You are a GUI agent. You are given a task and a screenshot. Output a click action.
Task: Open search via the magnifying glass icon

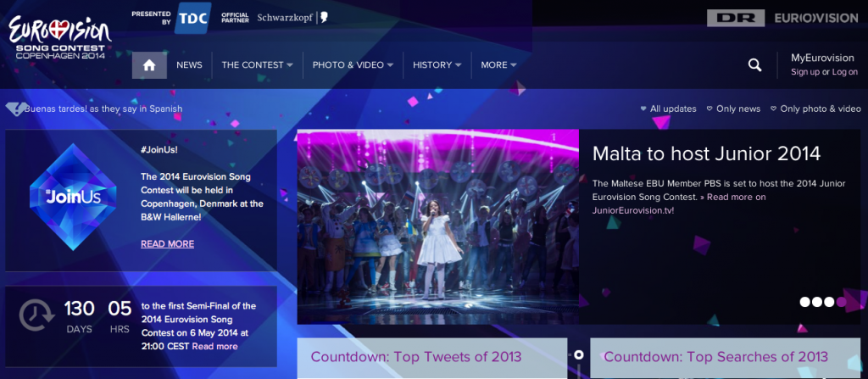754,64
